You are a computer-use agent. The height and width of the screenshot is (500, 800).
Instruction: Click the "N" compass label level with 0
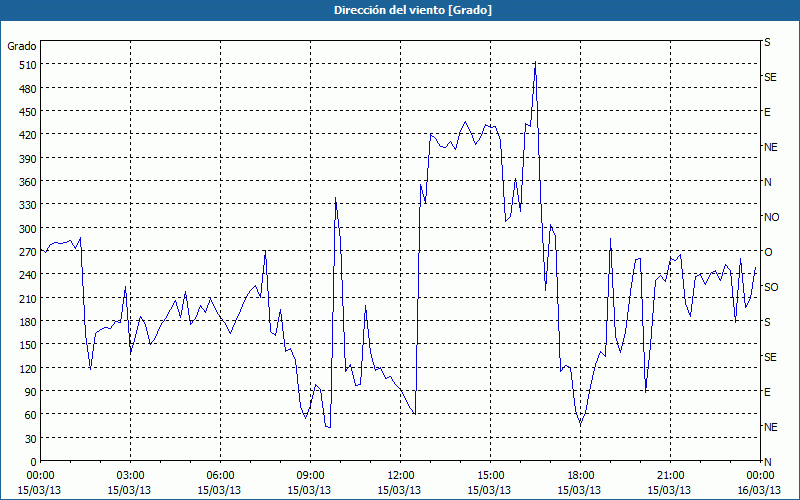coord(767,462)
